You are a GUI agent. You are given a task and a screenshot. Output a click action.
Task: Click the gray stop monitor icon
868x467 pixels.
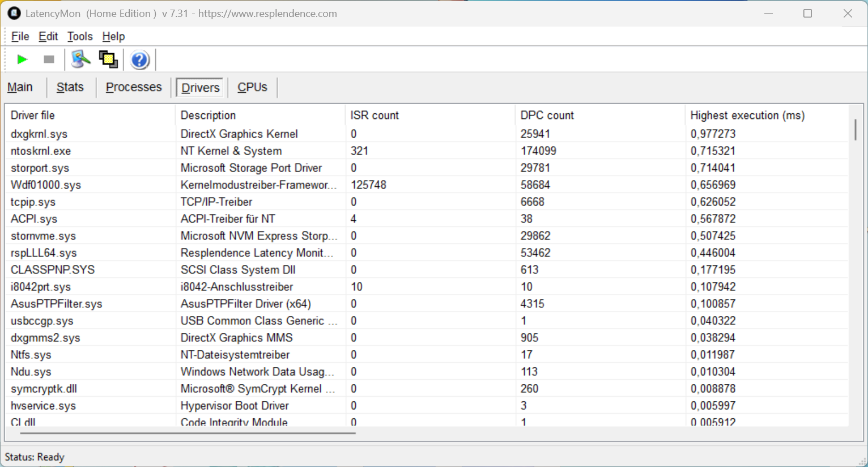point(49,59)
